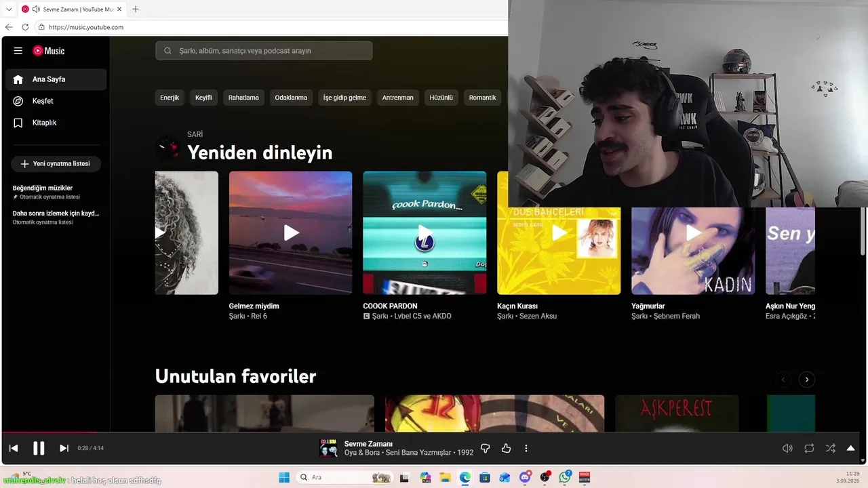Show previous Unutulan favoriler items

pos(783,380)
